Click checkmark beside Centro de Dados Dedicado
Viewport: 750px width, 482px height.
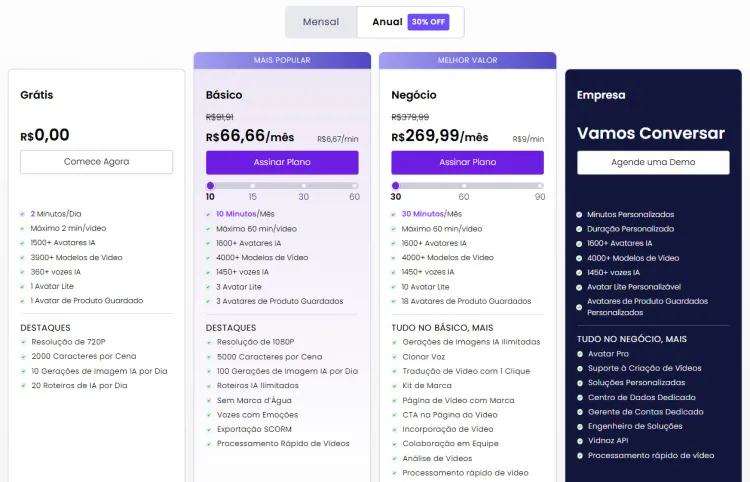580,398
